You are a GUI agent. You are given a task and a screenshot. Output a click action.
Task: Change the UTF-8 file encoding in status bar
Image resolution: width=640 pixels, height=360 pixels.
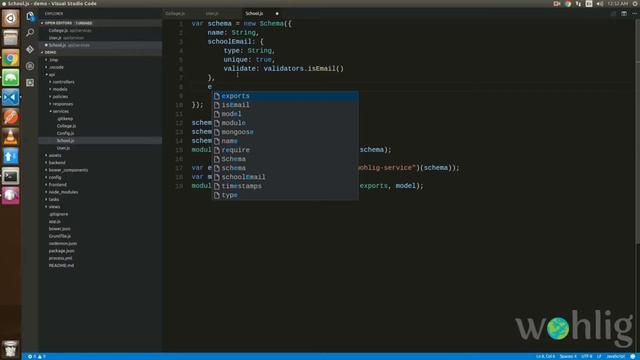tap(587, 356)
